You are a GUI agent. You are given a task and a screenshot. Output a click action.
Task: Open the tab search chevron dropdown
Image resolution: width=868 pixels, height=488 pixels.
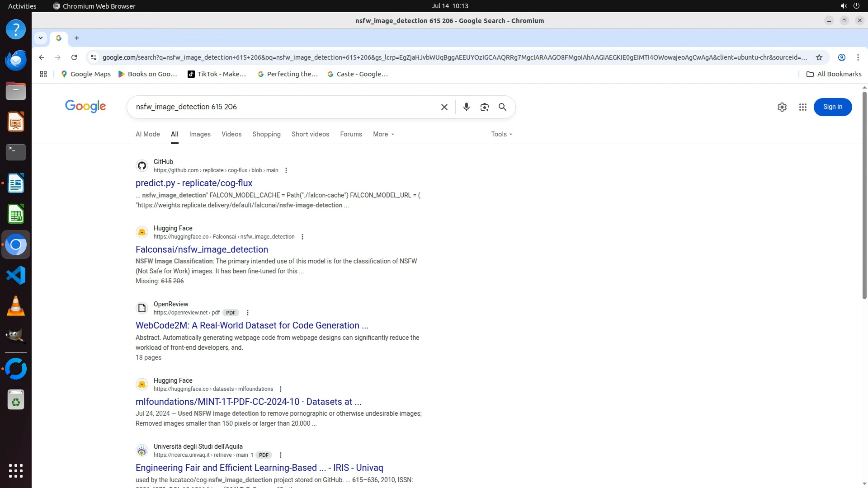pos(41,38)
